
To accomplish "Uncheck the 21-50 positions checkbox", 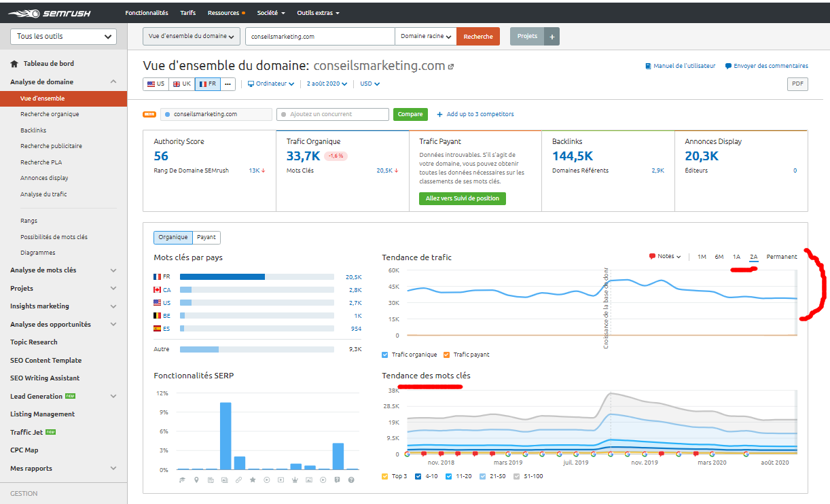I will [x=483, y=476].
